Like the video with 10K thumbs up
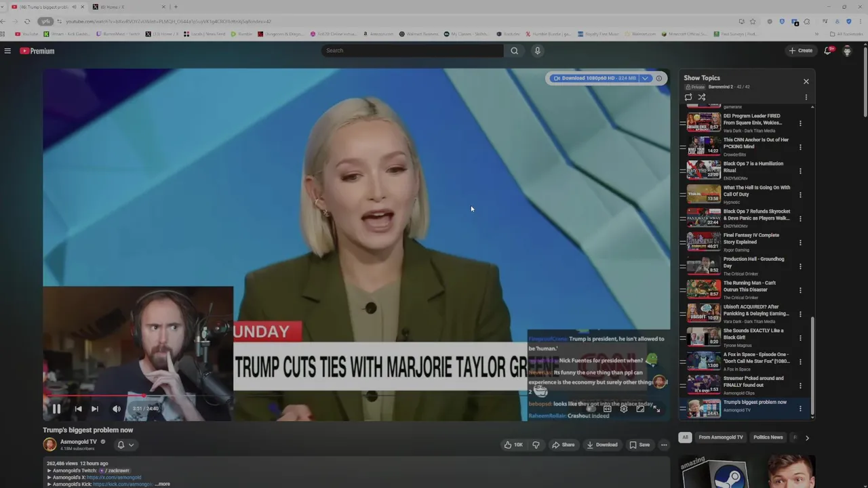 click(513, 445)
